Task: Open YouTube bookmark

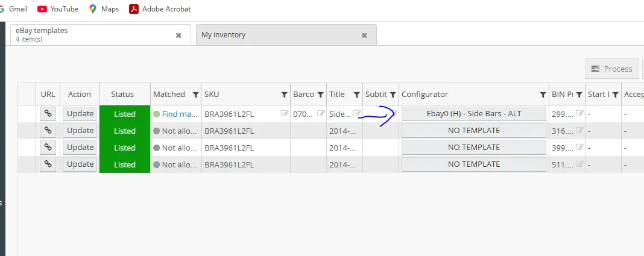Action: point(58,8)
